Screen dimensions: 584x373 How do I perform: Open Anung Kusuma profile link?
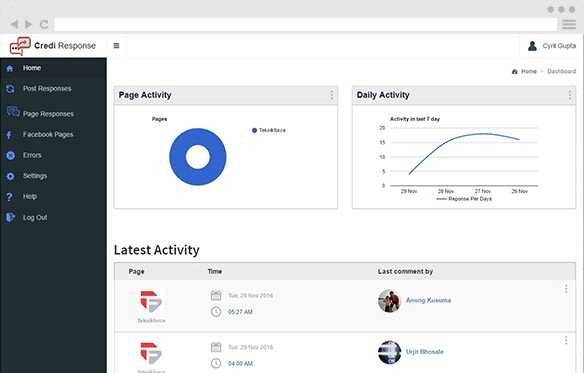point(428,300)
